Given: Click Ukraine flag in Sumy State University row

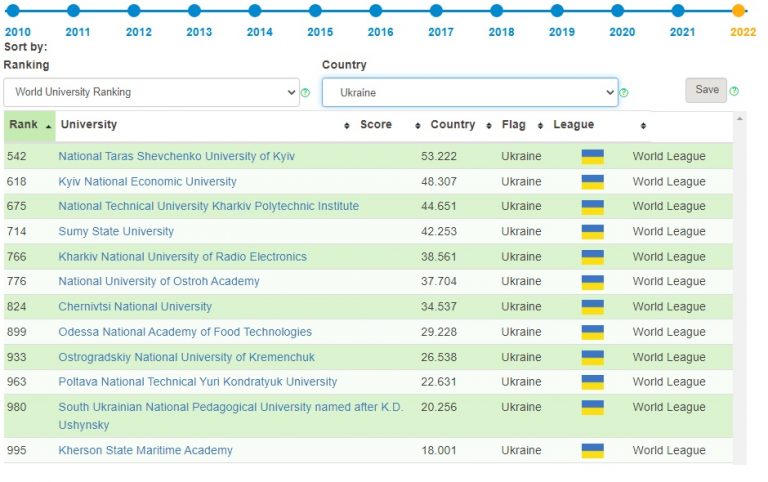Looking at the screenshot, I should click(593, 232).
